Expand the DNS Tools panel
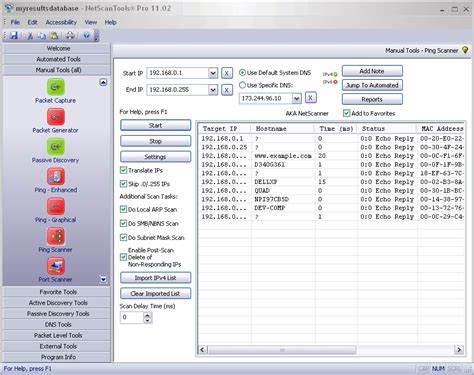The width and height of the screenshot is (474, 375). coord(57,324)
